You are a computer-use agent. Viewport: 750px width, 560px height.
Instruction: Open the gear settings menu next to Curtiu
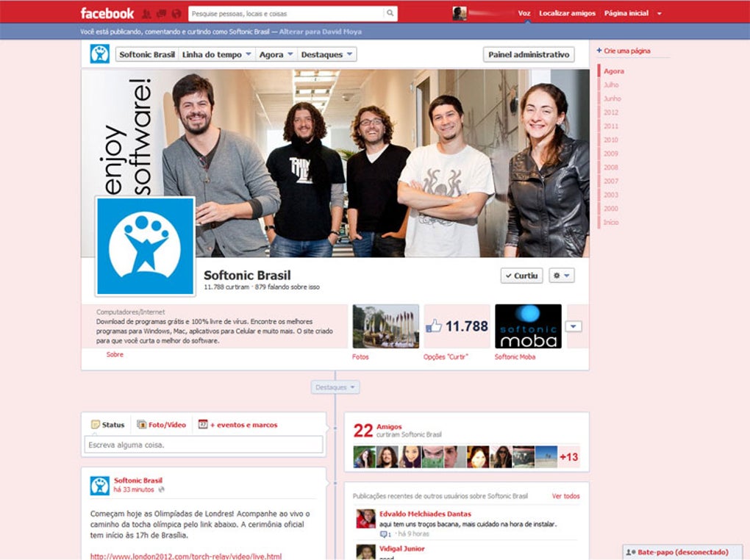tap(561, 276)
